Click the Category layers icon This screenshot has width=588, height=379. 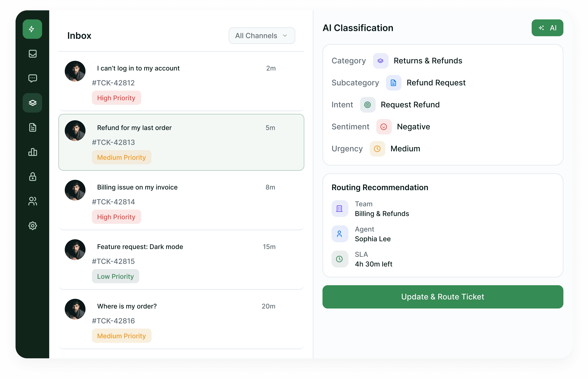click(x=380, y=61)
